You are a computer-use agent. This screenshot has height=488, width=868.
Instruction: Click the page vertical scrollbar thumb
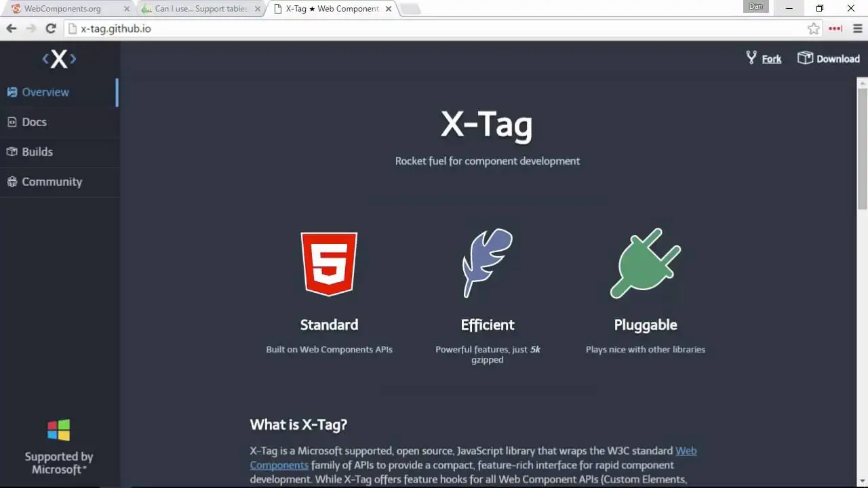tap(863, 148)
